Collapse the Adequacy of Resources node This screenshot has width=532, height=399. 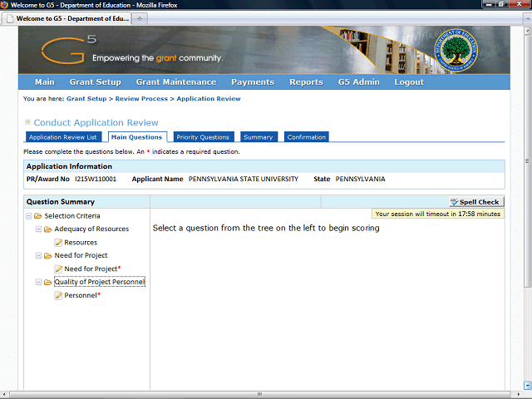pos(39,229)
